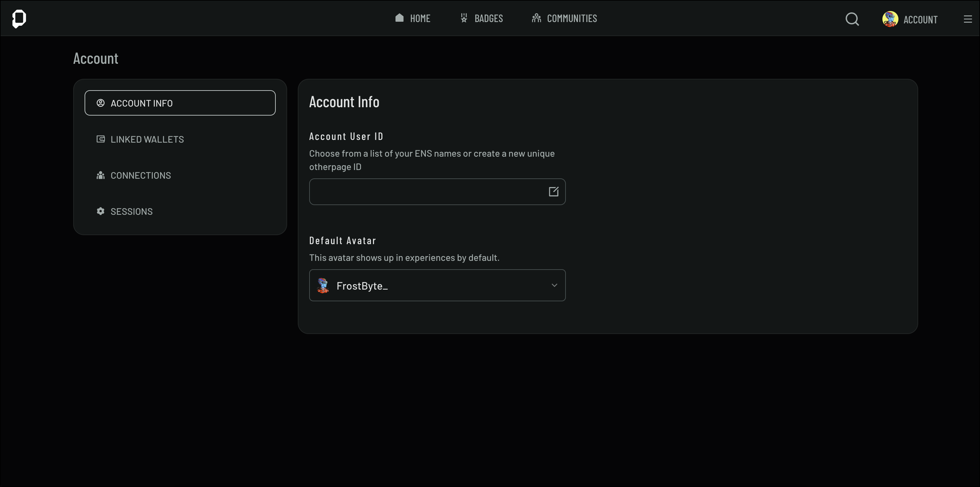The image size is (980, 487).
Task: Click the Communities people icon
Action: [x=536, y=18]
